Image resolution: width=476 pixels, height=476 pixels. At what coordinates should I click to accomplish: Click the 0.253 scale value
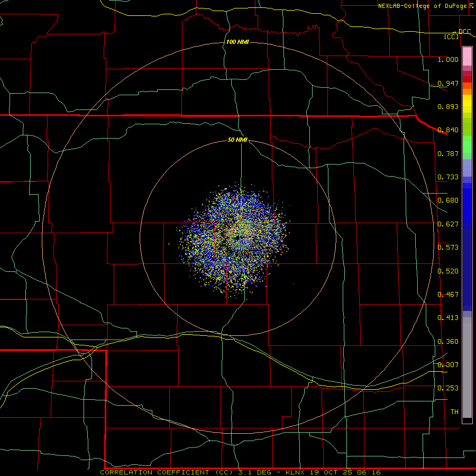(x=448, y=388)
